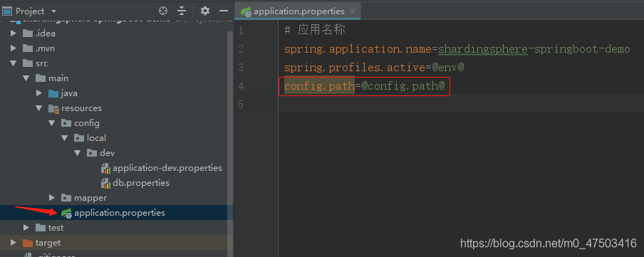Click line number 1 in the gutter
The image size is (644, 257).
(240, 31)
